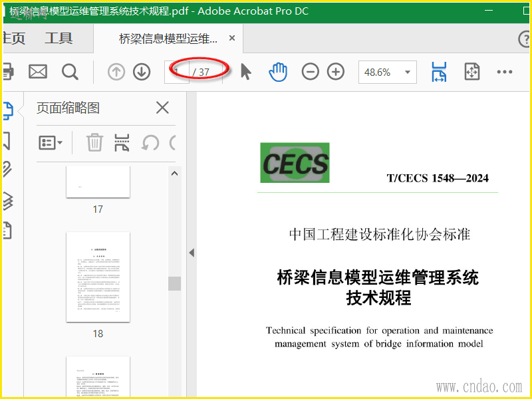Click the T/CECS 1548—2024 standard number
532x399 pixels.
(x=438, y=178)
